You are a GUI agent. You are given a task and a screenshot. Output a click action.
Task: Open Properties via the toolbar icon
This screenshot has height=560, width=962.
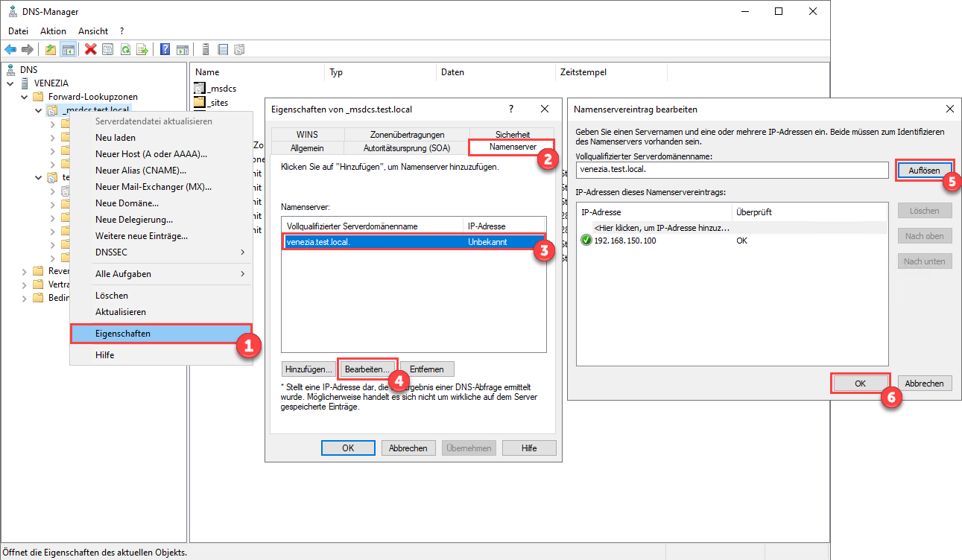pos(108,49)
